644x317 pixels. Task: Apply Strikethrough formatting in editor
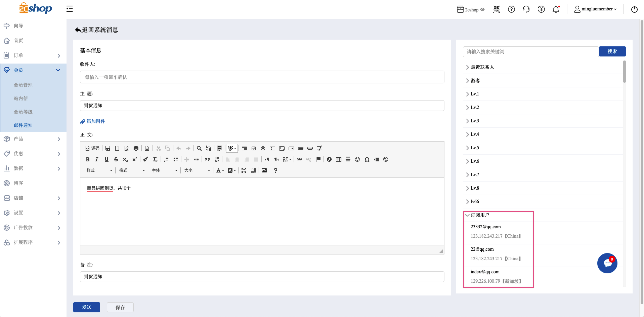pos(116,159)
